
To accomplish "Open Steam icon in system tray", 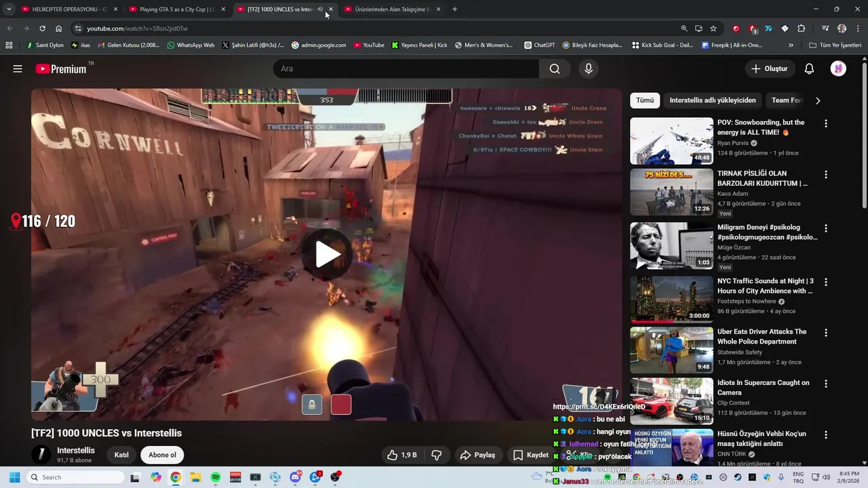I will (738, 477).
